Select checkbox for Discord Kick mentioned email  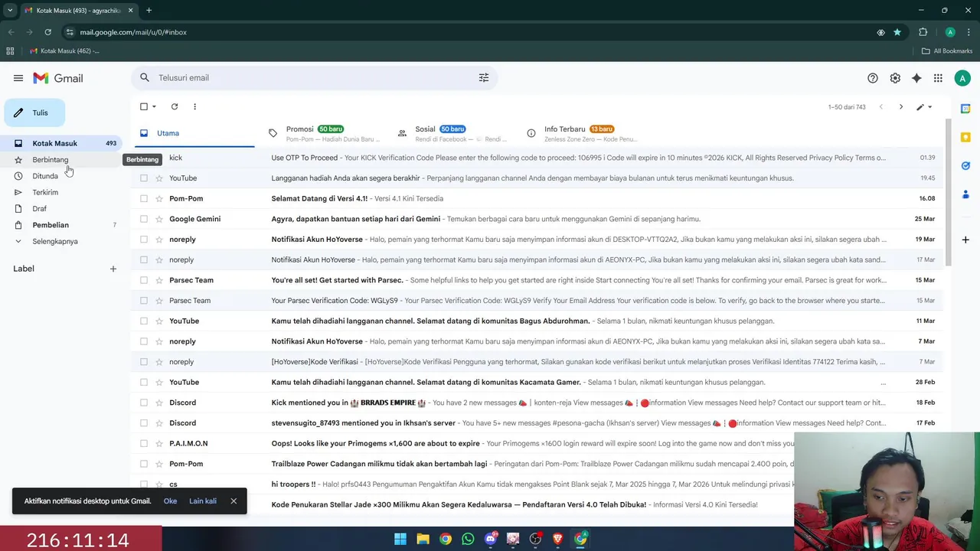[x=143, y=403]
